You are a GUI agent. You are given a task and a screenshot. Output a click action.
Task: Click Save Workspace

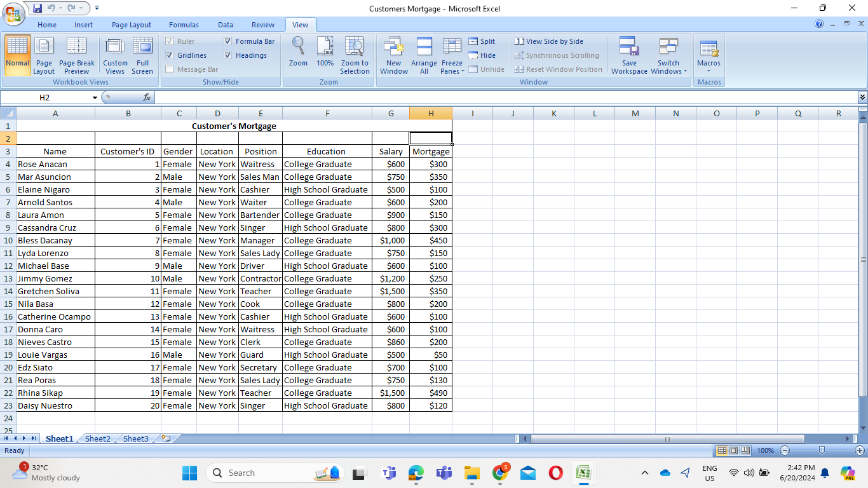point(629,55)
